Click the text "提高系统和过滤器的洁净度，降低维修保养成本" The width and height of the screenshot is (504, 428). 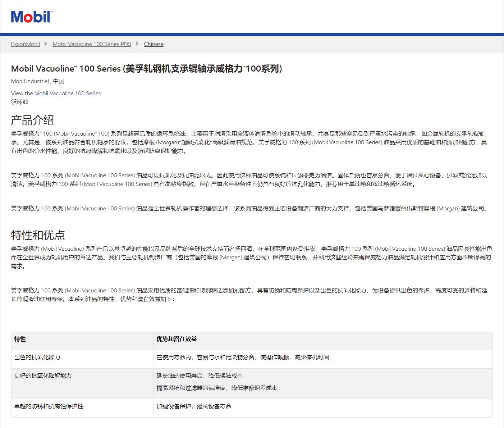[x=217, y=388]
